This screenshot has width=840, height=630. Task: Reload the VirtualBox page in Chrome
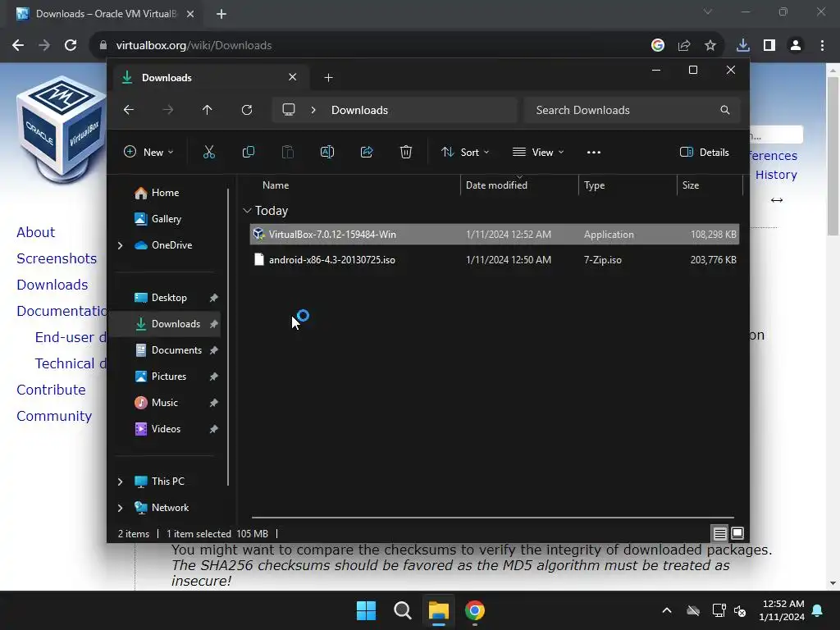pos(71,45)
